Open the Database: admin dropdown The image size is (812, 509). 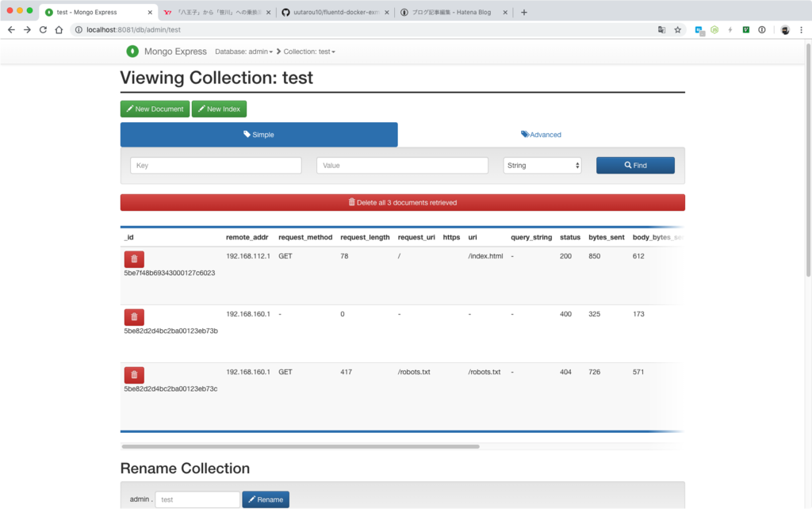tap(244, 52)
